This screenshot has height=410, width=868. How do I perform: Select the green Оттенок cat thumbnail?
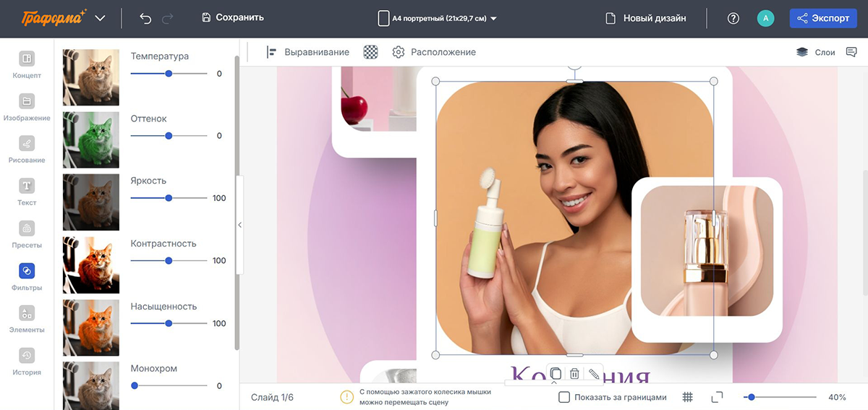pyautogui.click(x=91, y=140)
